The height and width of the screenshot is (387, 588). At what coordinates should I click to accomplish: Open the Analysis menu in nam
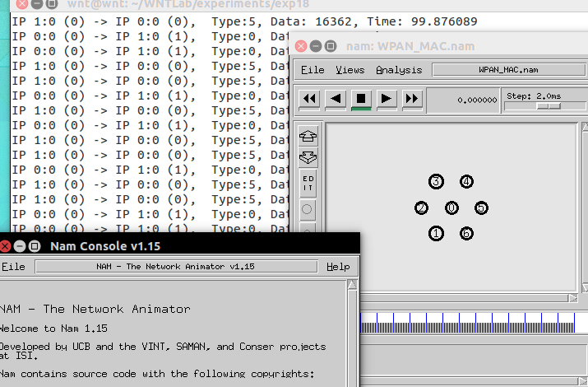click(399, 70)
